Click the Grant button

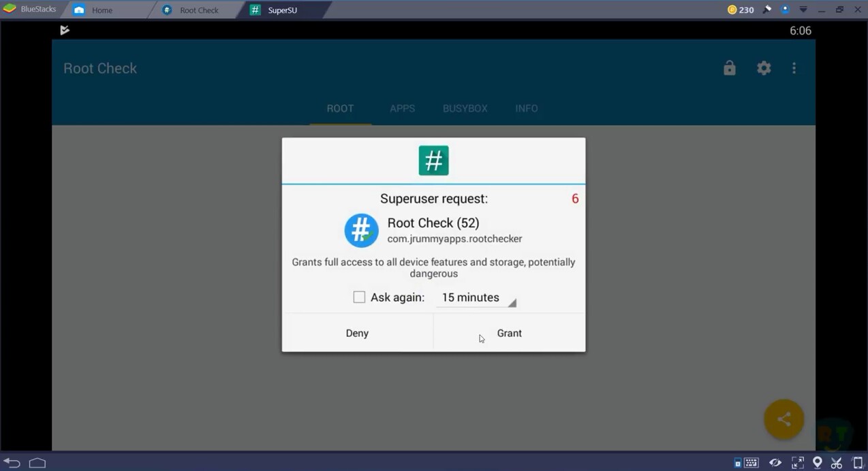tap(509, 333)
